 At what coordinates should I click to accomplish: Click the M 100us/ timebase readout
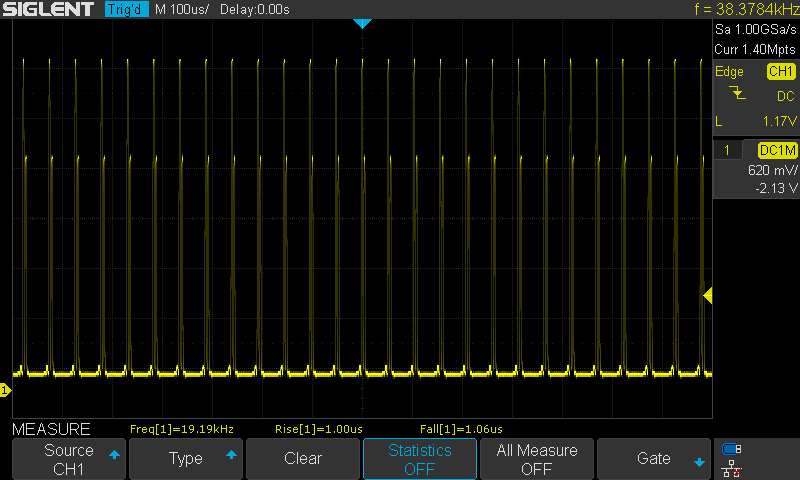(x=182, y=9)
